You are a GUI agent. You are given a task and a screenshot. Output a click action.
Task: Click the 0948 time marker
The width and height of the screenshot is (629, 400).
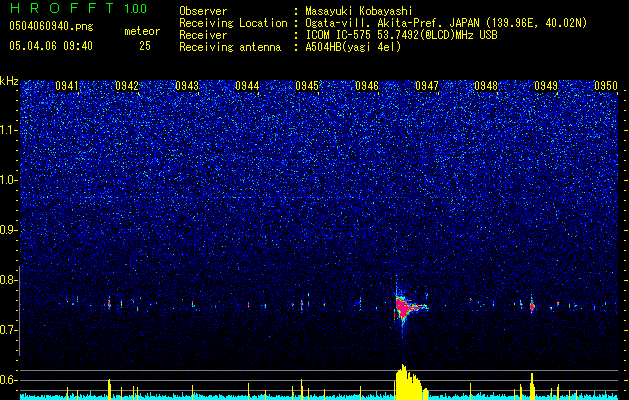[486, 86]
